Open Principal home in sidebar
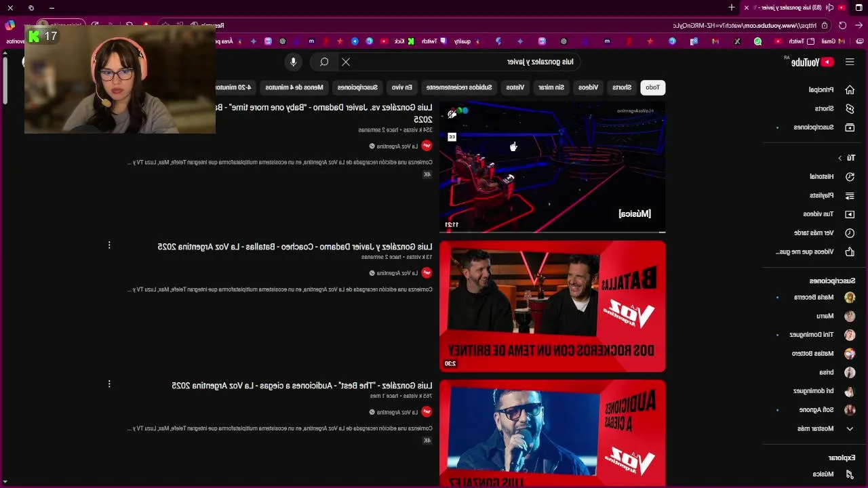Viewport: 868px width, 488px height. (830, 89)
